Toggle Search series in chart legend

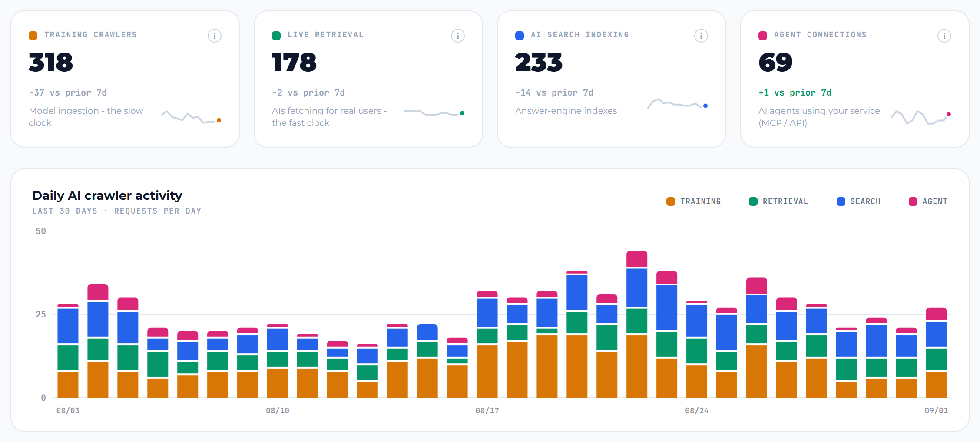858,201
